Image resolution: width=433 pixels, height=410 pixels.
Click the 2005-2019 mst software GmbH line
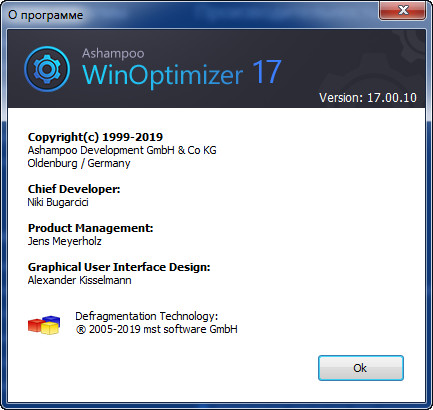coord(157,329)
